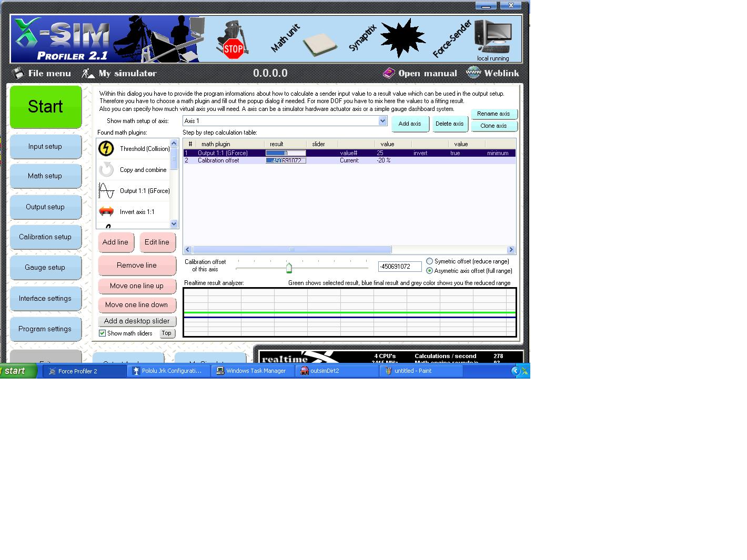Click the calibration offset value field
The height and width of the screenshot is (560, 747).
400,267
